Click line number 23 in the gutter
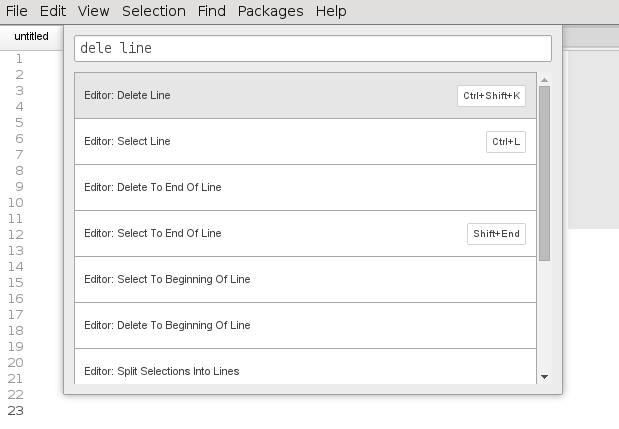619x429 pixels. (x=15, y=411)
